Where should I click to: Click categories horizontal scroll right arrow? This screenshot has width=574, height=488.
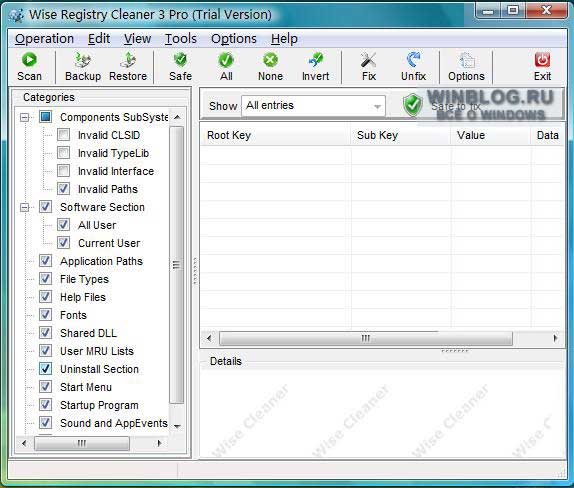[159, 443]
